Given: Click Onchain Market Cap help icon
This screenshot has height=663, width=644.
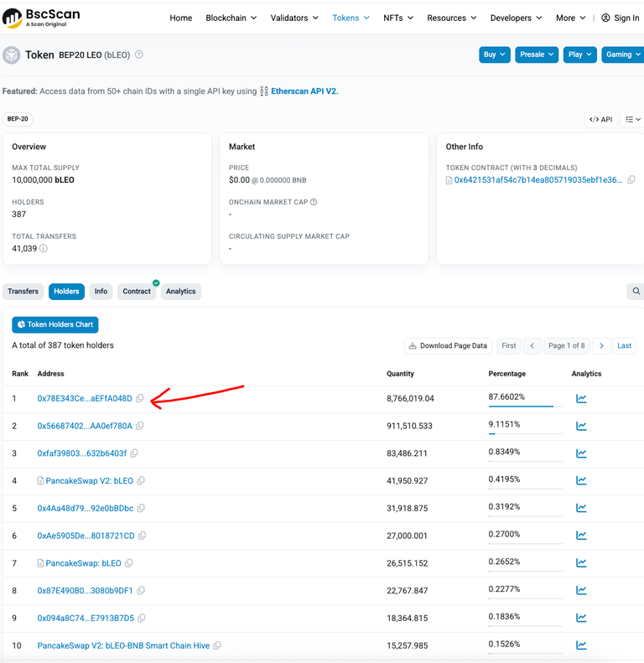Looking at the screenshot, I should [314, 202].
